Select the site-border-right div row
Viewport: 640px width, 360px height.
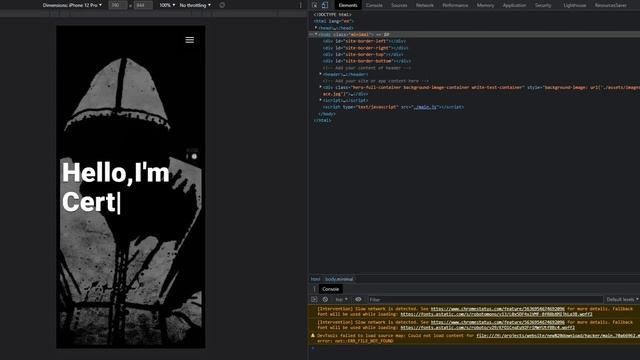click(365, 48)
